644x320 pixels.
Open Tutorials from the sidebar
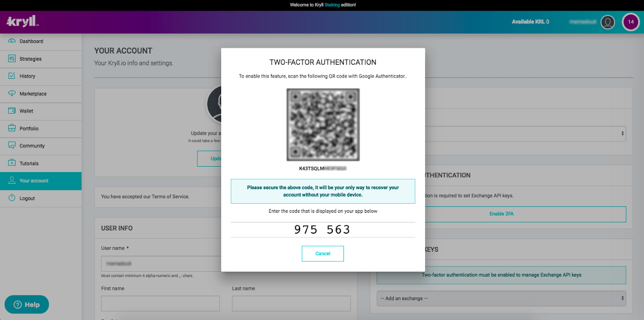click(41, 163)
